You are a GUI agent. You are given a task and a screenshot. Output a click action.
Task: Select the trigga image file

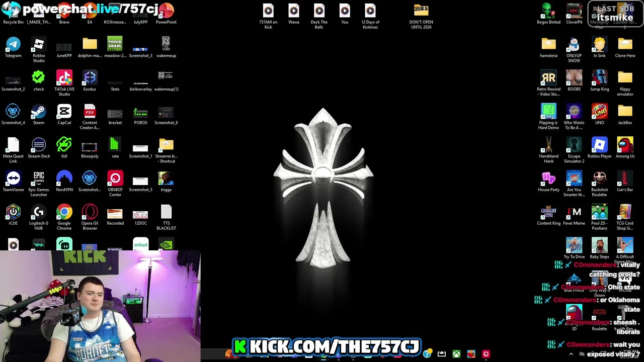tap(166, 182)
